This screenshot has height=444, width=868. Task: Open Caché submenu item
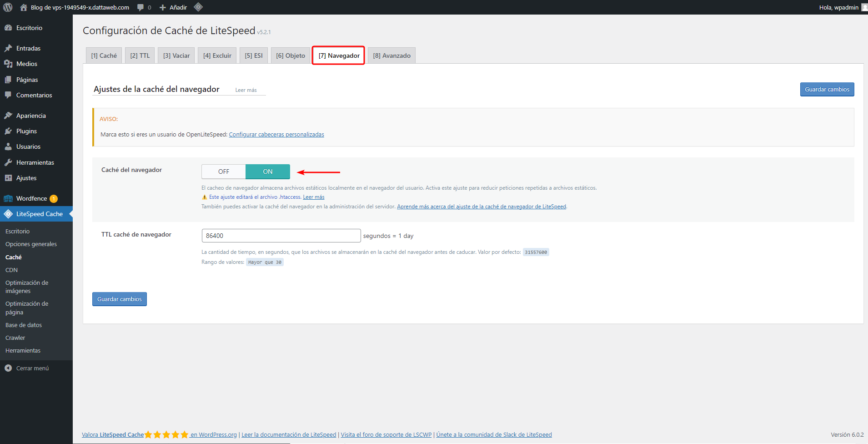tap(14, 257)
